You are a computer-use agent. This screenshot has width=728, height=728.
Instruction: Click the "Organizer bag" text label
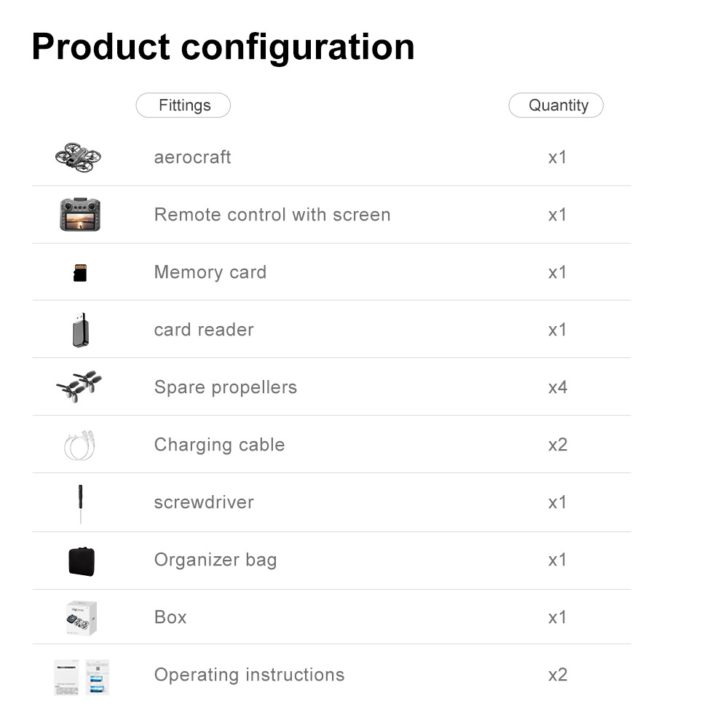215,560
